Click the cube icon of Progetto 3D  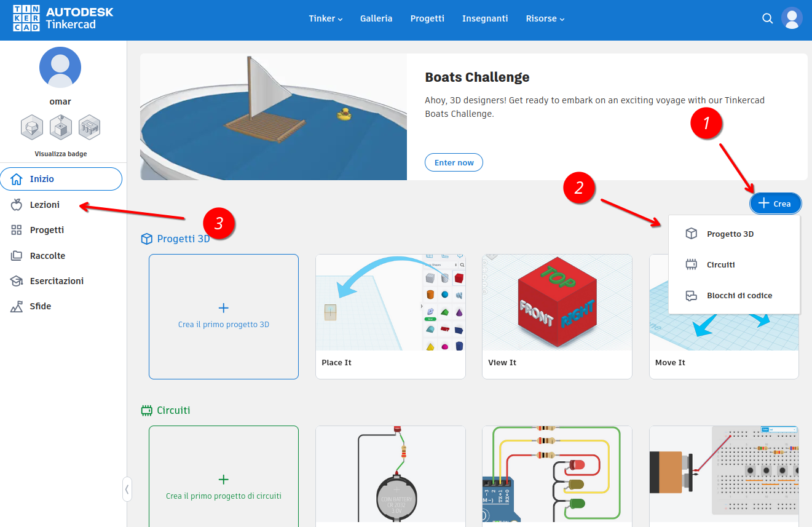pyautogui.click(x=692, y=234)
